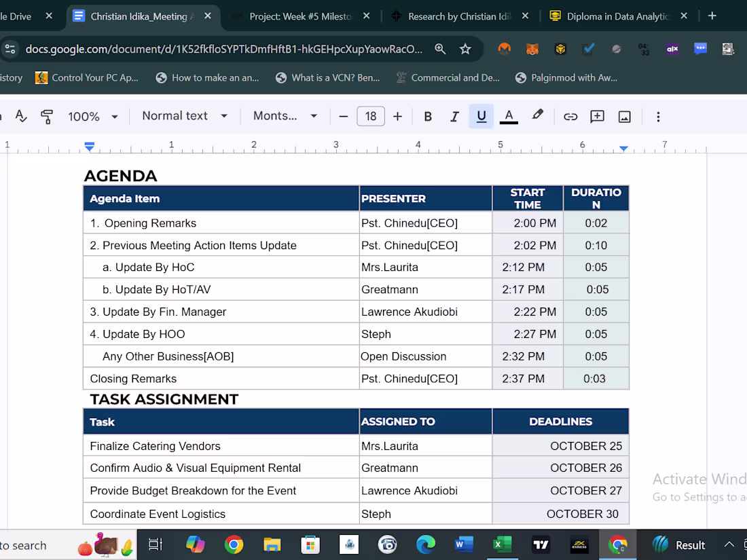The height and width of the screenshot is (560, 747).
Task: Open the Montserrat font dropdown
Action: [285, 116]
